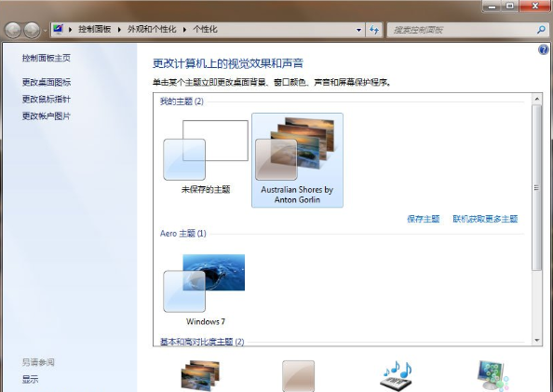Select Australian Shores by Anton Gorlin theme

coord(297,160)
